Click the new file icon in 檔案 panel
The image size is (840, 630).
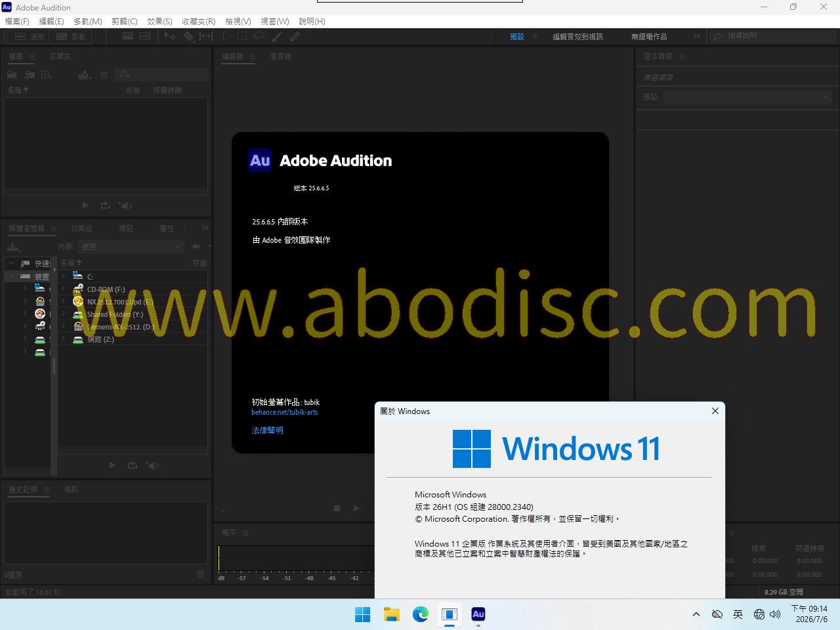pos(47,75)
